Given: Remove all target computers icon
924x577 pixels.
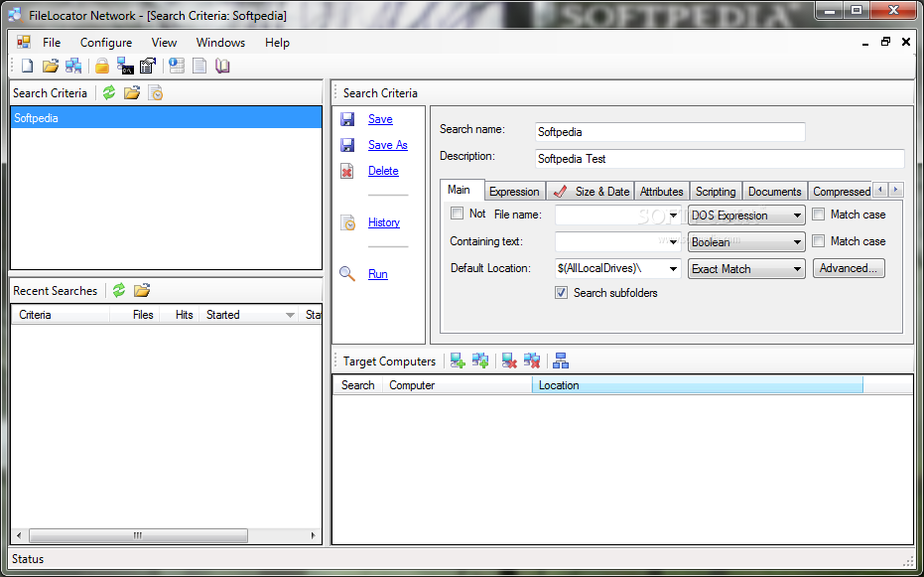Looking at the screenshot, I should pyautogui.click(x=532, y=361).
